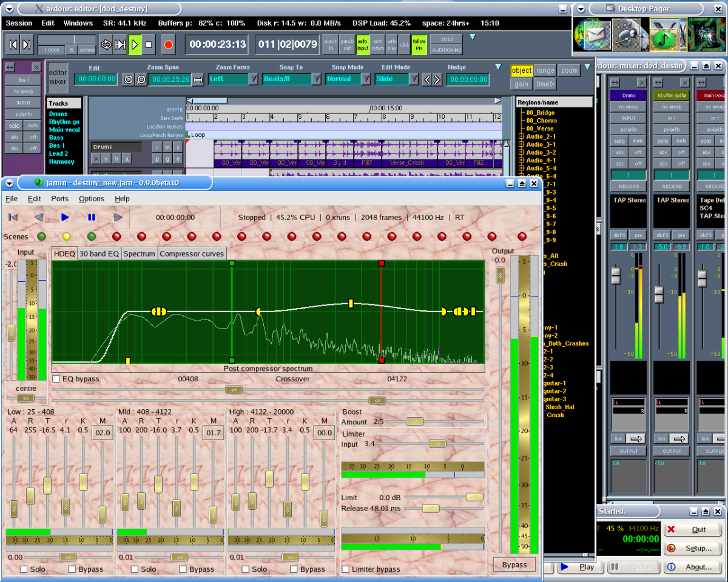Image resolution: width=728 pixels, height=582 pixels.
Task: Click the Ardour record button
Action: click(168, 44)
